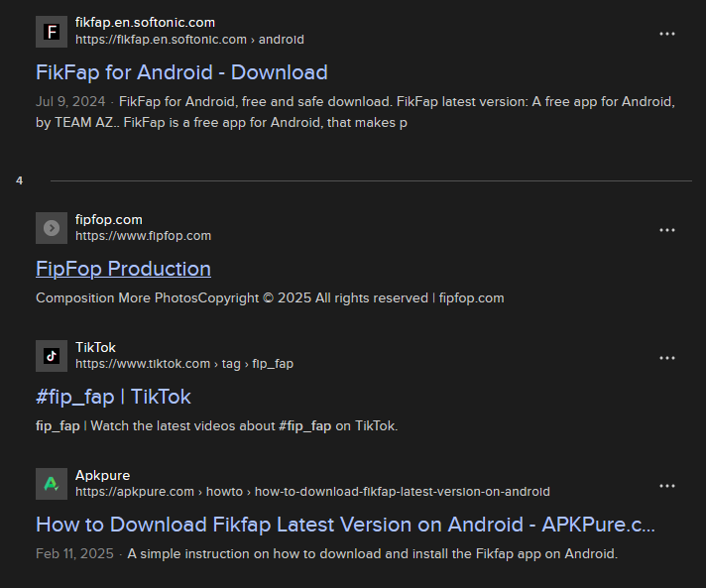706x588 pixels.
Task: Click the TikTok site name label
Action: click(x=95, y=347)
